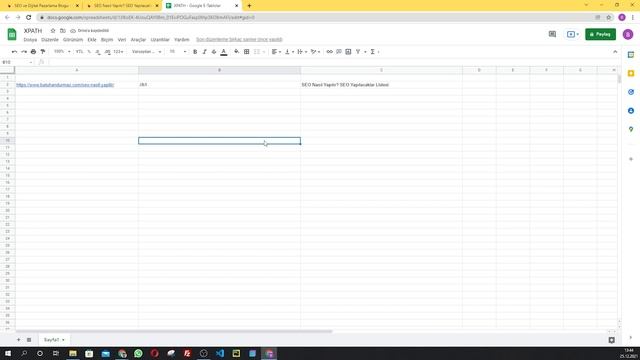
Task: Open Visual Studio Code from the taskbar
Action: click(220, 353)
